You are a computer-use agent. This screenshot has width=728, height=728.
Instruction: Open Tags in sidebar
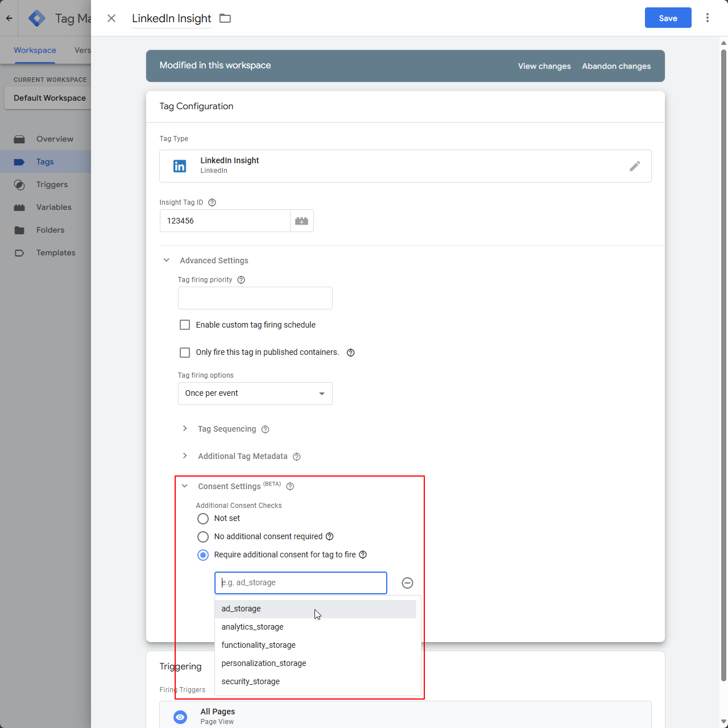pyautogui.click(x=45, y=162)
